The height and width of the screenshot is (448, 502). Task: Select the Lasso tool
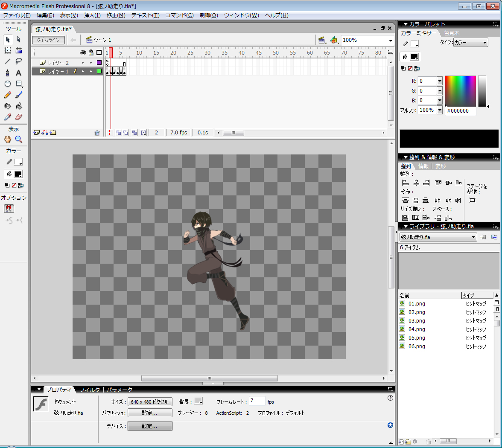pos(19,61)
